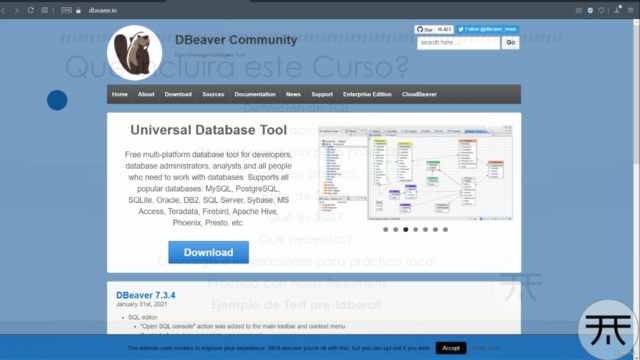The height and width of the screenshot is (360, 640).
Task: Open the Support menu item
Action: [322, 94]
